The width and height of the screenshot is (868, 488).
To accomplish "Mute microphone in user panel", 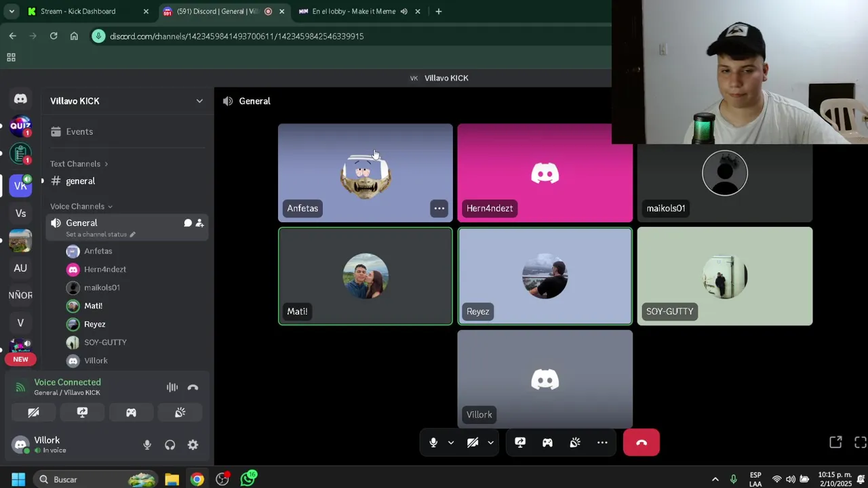I will coord(147,445).
